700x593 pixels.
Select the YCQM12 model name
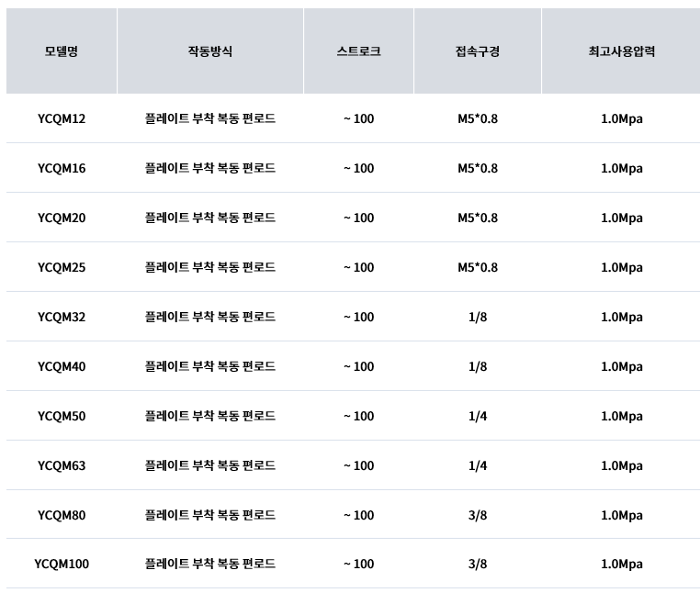[62, 118]
